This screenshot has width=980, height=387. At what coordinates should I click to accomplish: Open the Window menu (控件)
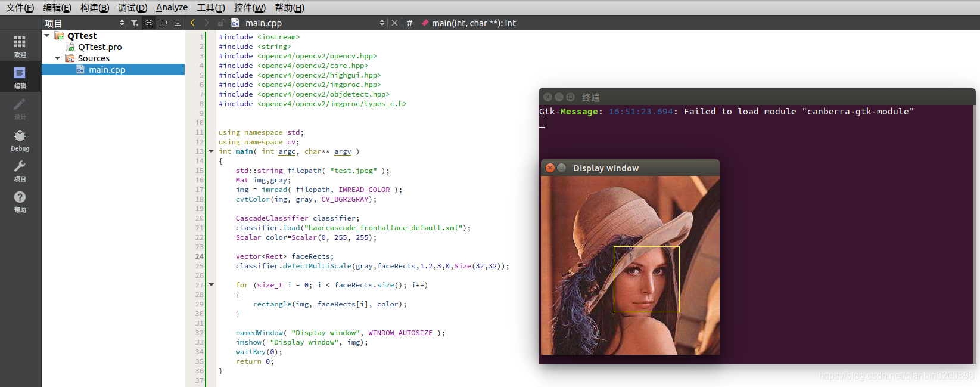point(250,7)
